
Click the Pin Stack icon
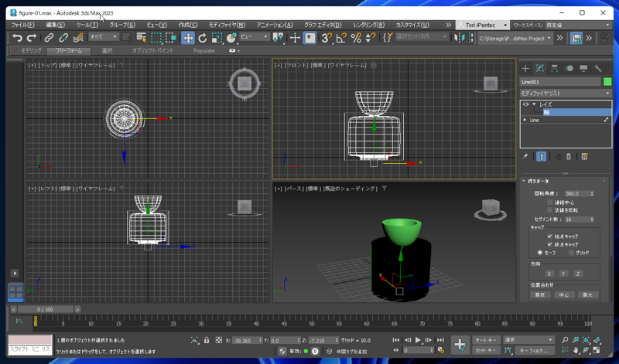pyautogui.click(x=525, y=157)
